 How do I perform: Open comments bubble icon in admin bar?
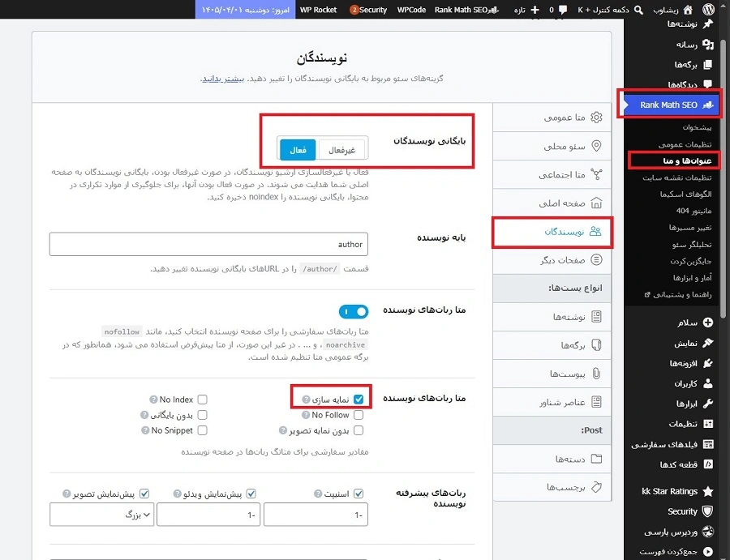tap(563, 10)
